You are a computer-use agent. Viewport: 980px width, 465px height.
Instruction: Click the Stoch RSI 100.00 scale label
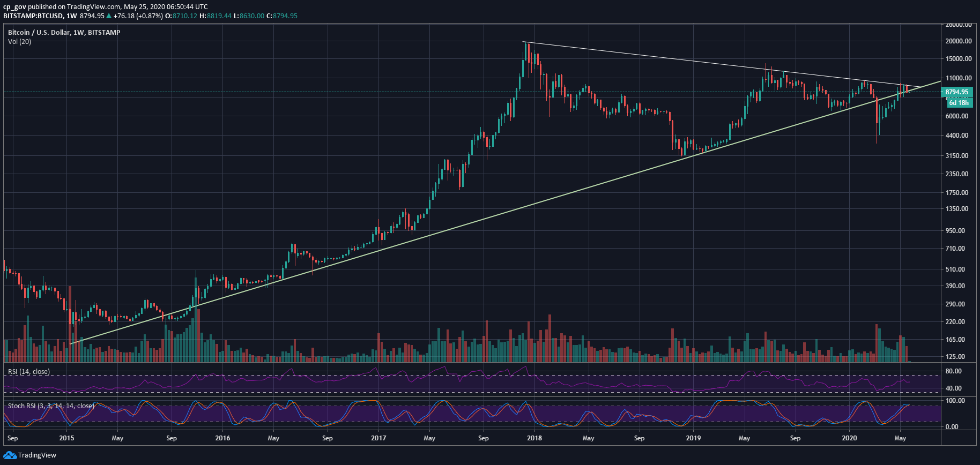click(x=955, y=401)
